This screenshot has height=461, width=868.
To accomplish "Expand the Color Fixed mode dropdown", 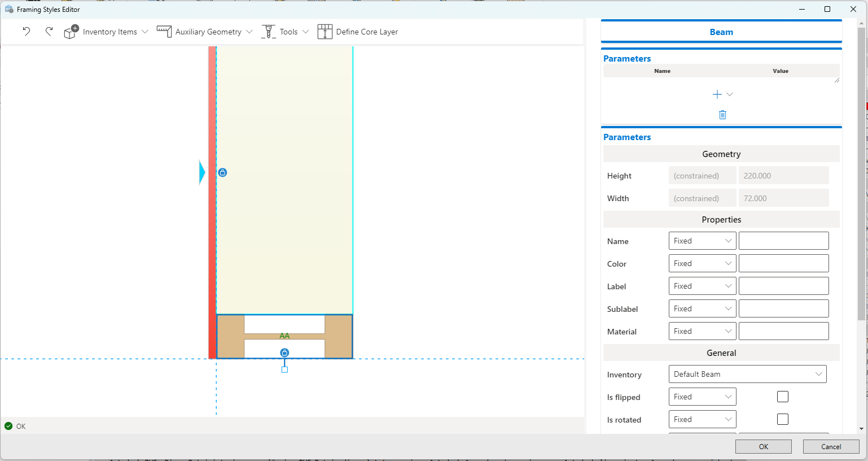I will (x=703, y=263).
